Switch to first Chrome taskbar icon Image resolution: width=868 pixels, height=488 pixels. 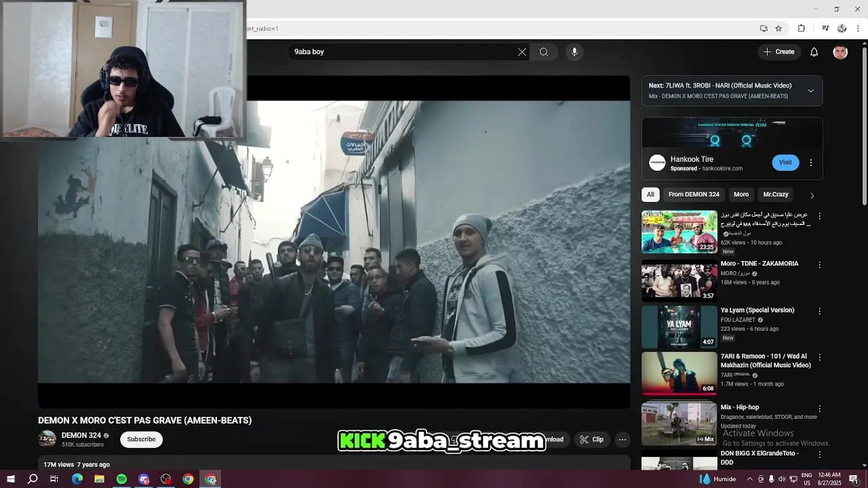tap(189, 479)
